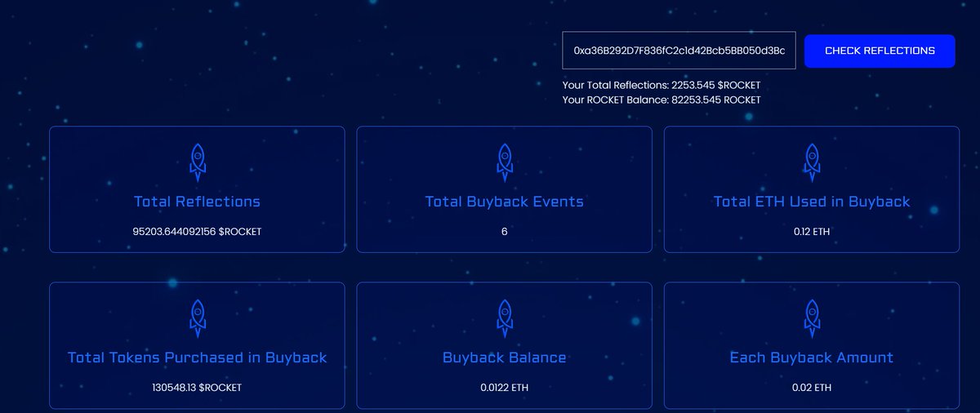Image resolution: width=980 pixels, height=413 pixels.
Task: Select the Each Buyback Amount heading
Action: pos(812,357)
